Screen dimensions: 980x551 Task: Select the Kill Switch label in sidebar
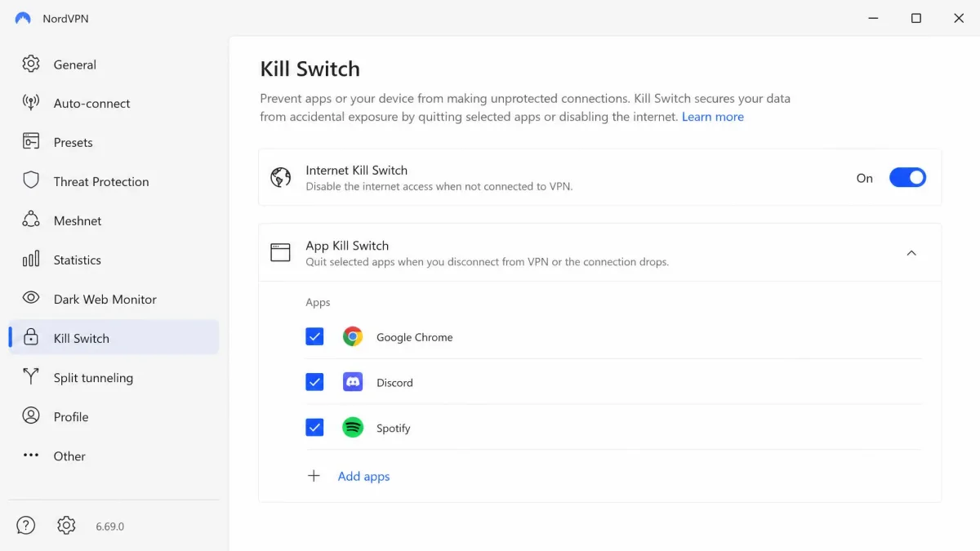(x=81, y=338)
